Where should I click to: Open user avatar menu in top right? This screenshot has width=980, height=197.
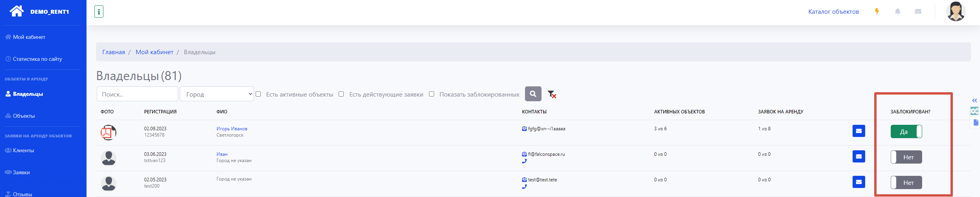[955, 11]
